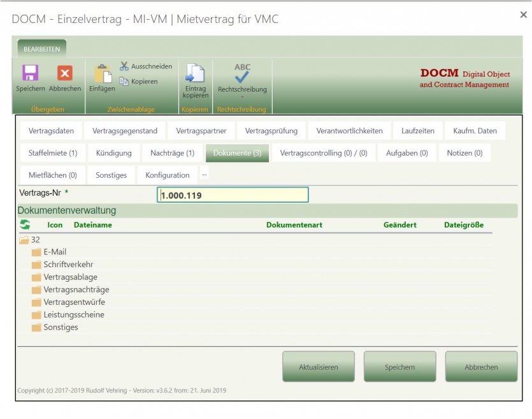Sort by the Geändert column header
Image resolution: width=532 pixels, height=419 pixels.
tap(399, 224)
